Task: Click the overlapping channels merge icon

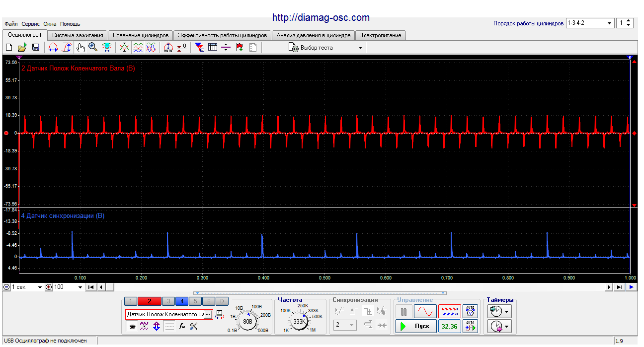Action: click(x=124, y=48)
